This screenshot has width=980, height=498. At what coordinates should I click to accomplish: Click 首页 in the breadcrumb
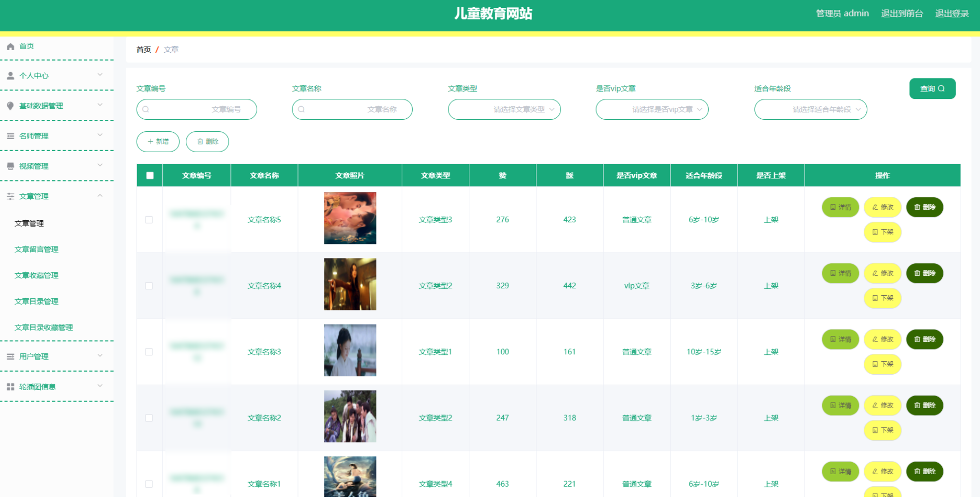click(144, 50)
